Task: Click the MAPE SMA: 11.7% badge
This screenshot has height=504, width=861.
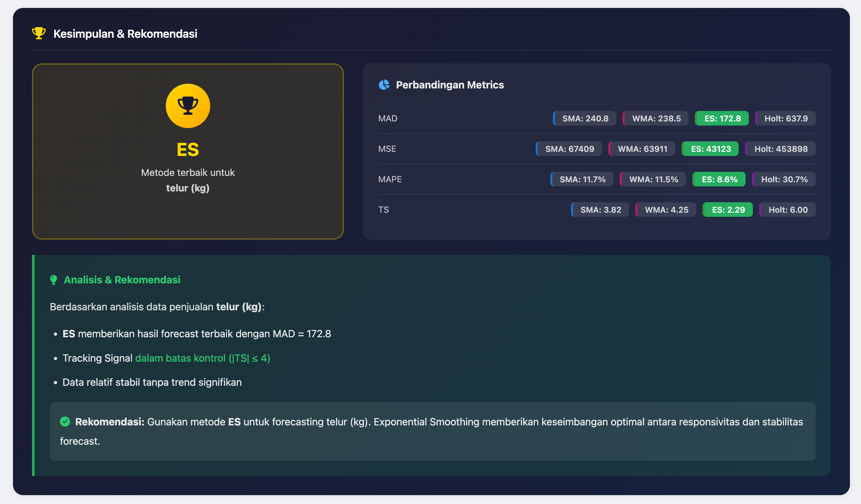Action: 582,179
